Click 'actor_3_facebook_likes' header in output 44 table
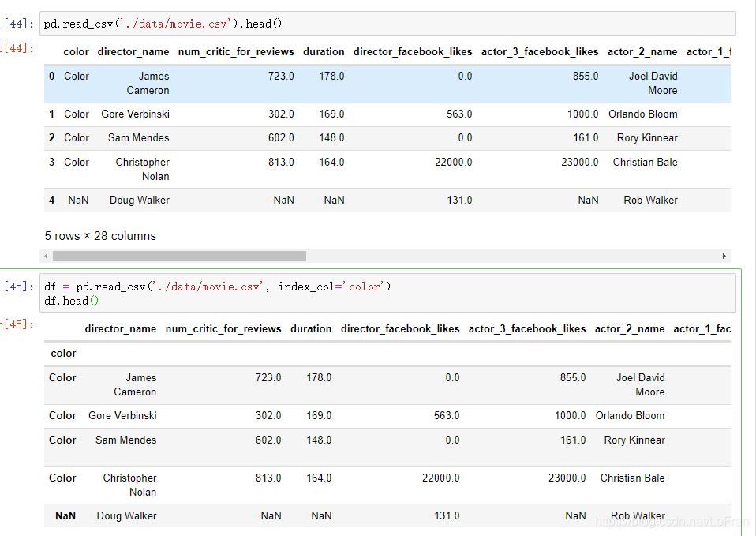The image size is (756, 536). click(540, 51)
